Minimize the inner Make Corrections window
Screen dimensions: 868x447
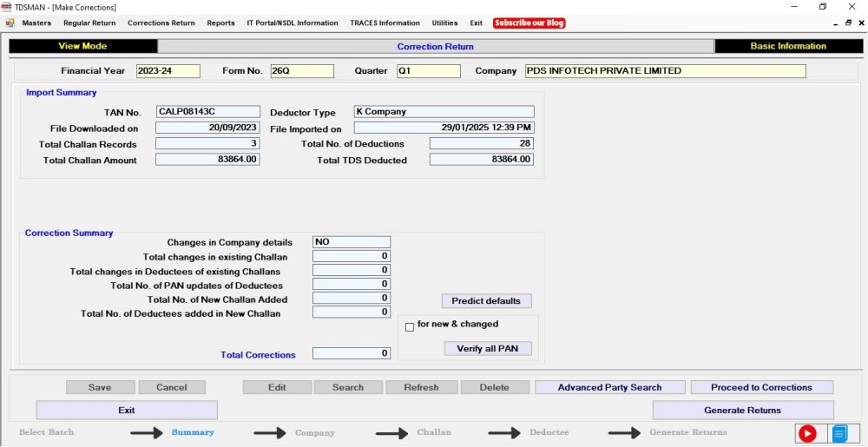(835, 23)
